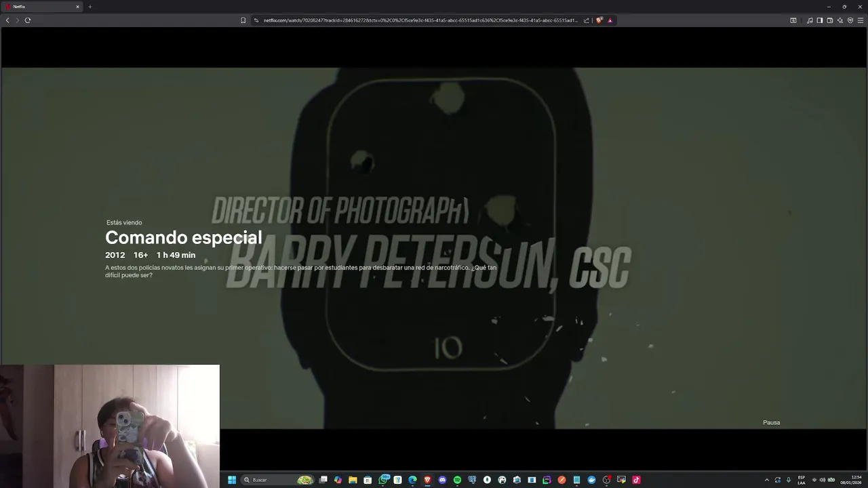Open Brave Wallet icon
This screenshot has height=488, width=868.
830,20
